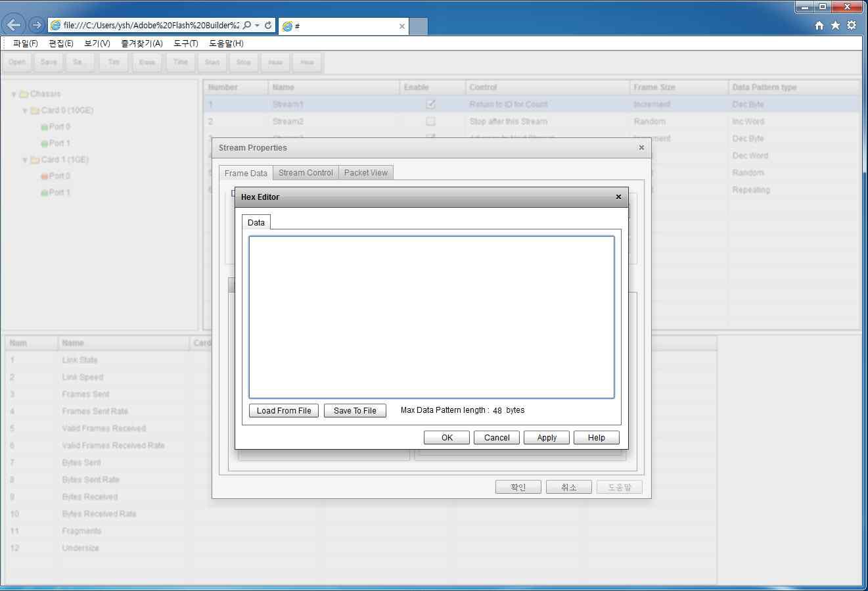The height and width of the screenshot is (591, 868).
Task: Click the 'Stop after this Stream' cell
Action: (x=547, y=121)
